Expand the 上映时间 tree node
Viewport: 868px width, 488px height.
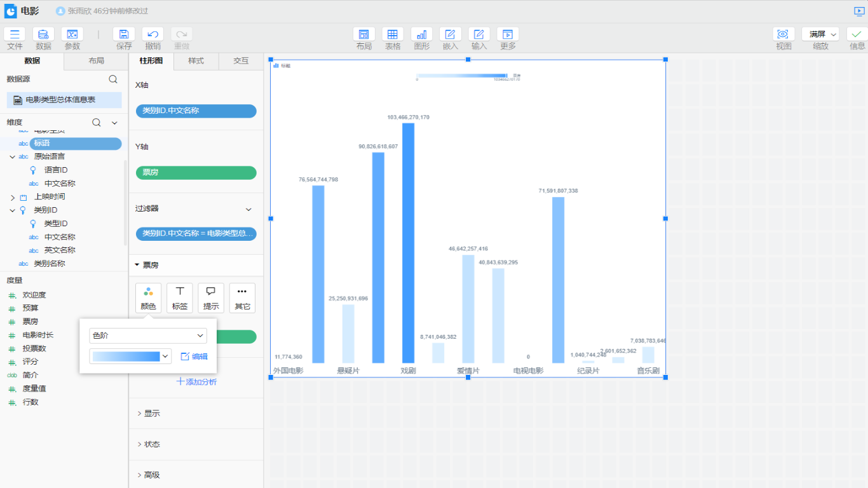[13, 198]
